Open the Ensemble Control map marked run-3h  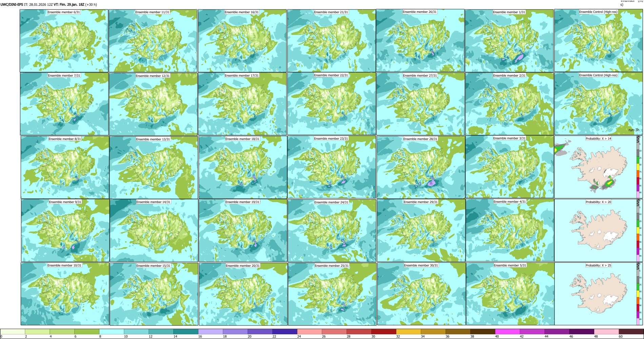click(x=599, y=104)
